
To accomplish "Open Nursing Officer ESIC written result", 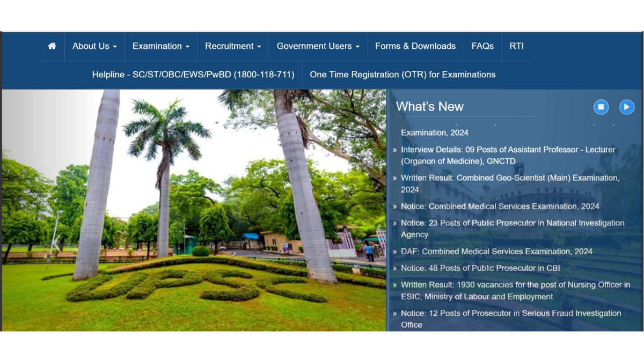I will click(x=515, y=291).
